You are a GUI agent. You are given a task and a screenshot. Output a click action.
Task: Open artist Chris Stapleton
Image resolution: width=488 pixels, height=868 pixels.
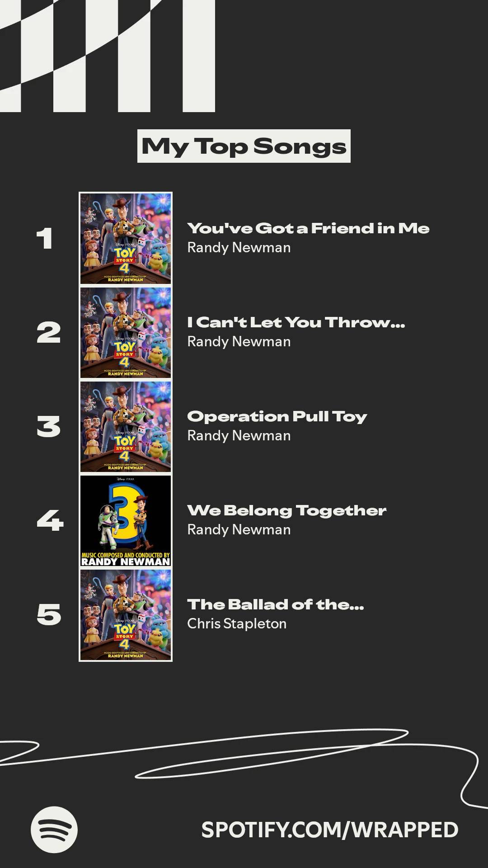click(237, 623)
